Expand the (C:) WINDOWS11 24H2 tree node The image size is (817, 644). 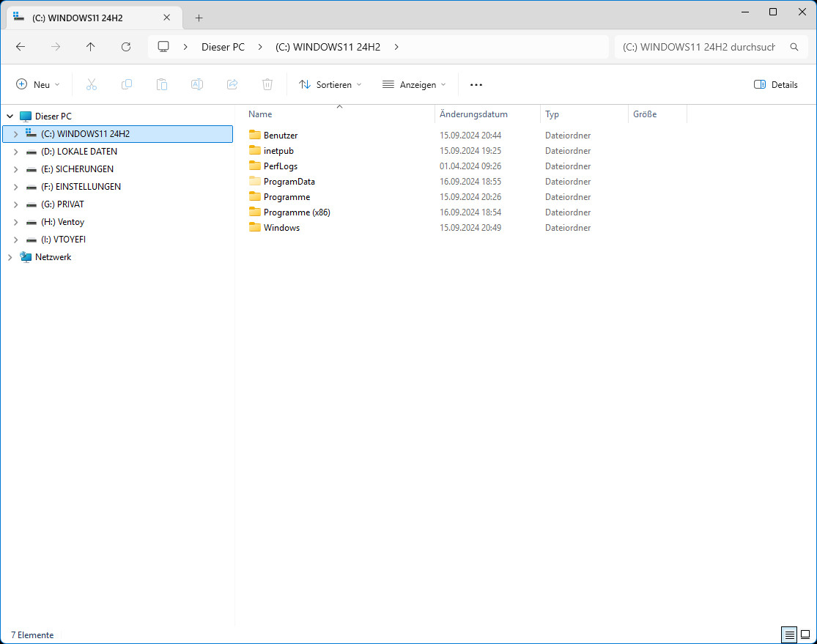coord(15,134)
